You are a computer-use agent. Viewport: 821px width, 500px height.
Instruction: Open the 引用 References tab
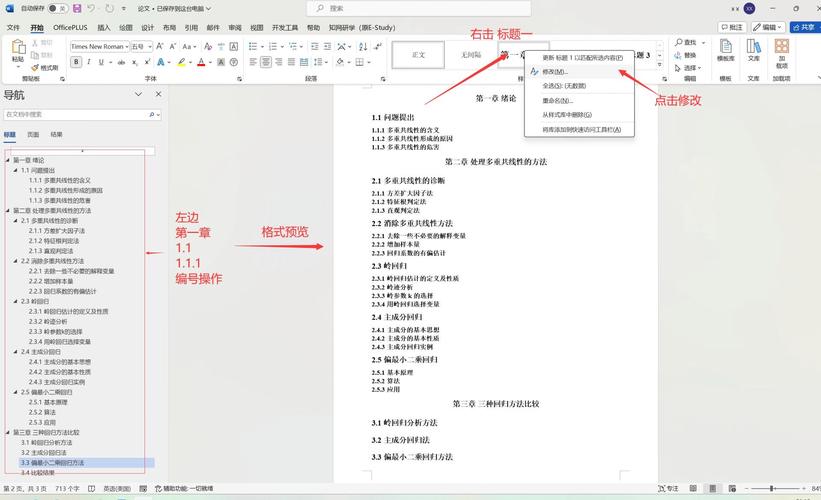point(191,27)
